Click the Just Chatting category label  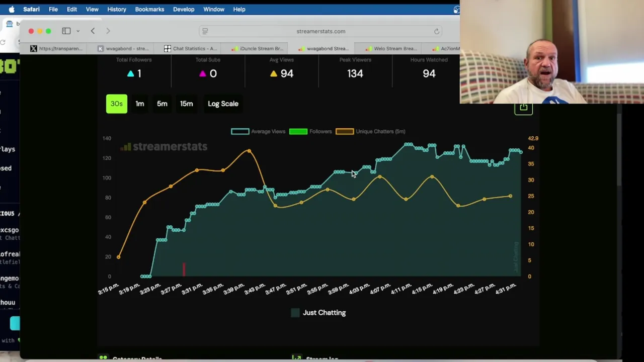(x=324, y=313)
